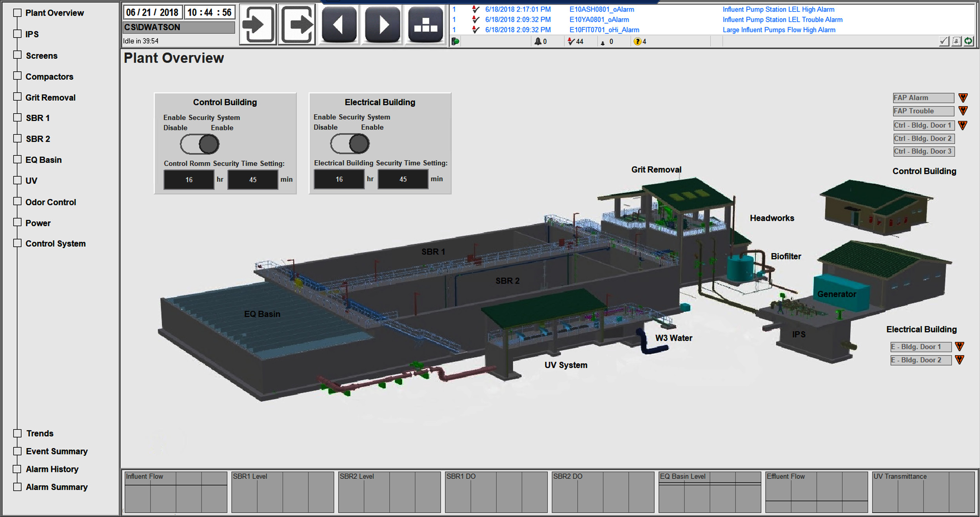Viewport: 980px width, 517px height.
Task: Open Trends from sidebar
Action: click(x=40, y=434)
